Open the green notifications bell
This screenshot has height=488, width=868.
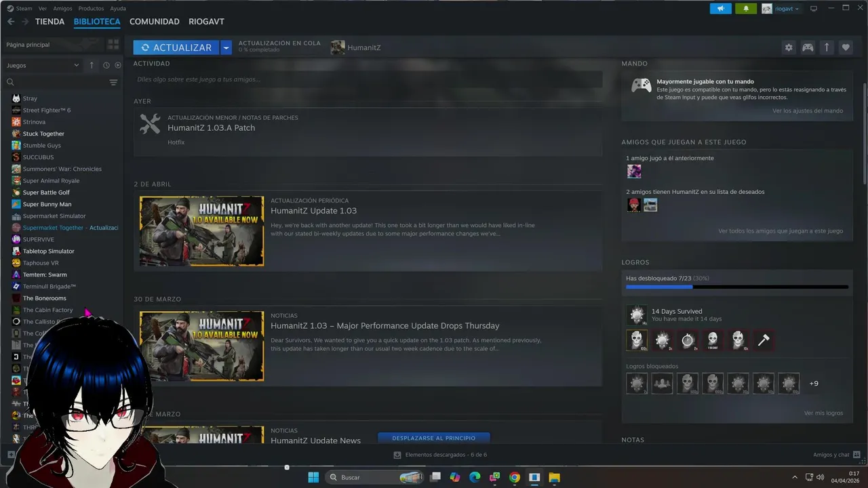(746, 8)
